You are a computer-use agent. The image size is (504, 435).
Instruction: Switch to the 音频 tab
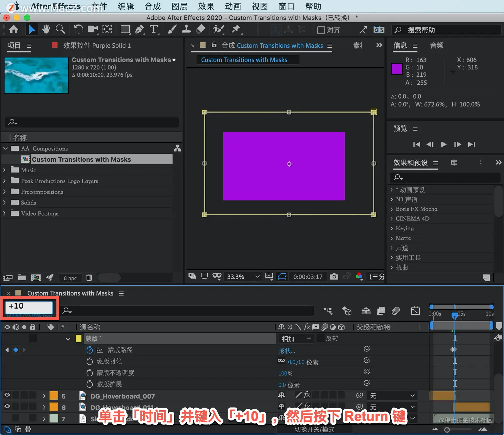(x=437, y=45)
